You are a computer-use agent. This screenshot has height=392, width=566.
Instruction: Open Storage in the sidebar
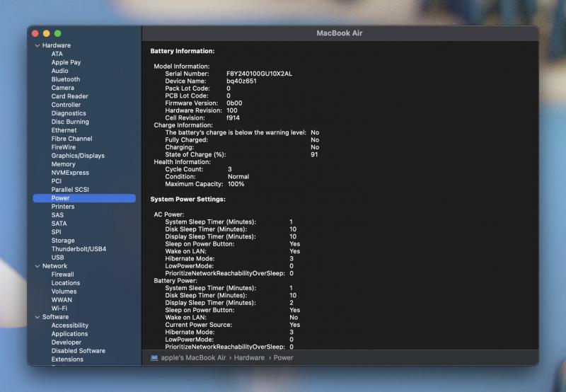[63, 241]
